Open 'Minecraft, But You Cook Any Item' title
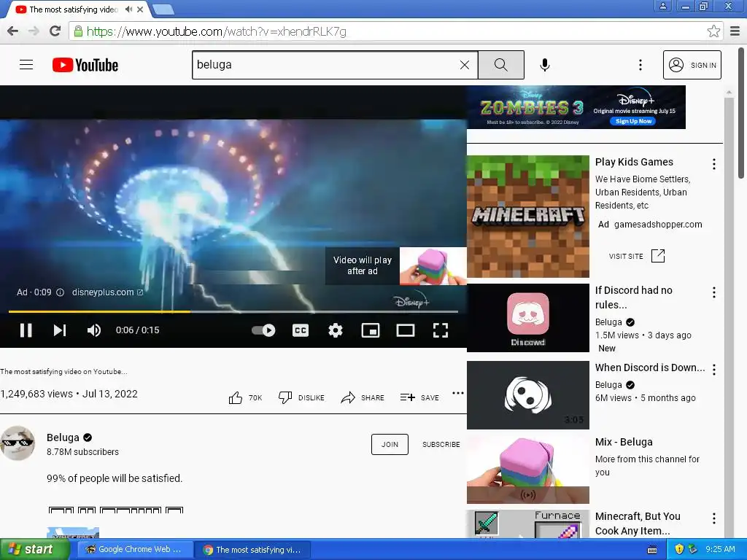The height and width of the screenshot is (560, 747). click(x=638, y=524)
